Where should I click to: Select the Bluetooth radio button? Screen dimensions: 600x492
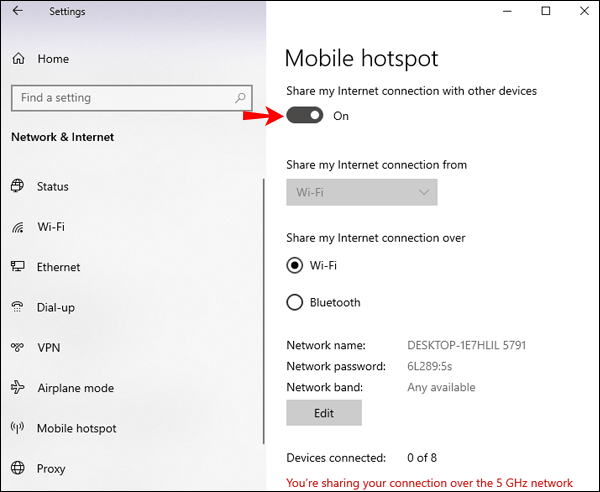294,302
